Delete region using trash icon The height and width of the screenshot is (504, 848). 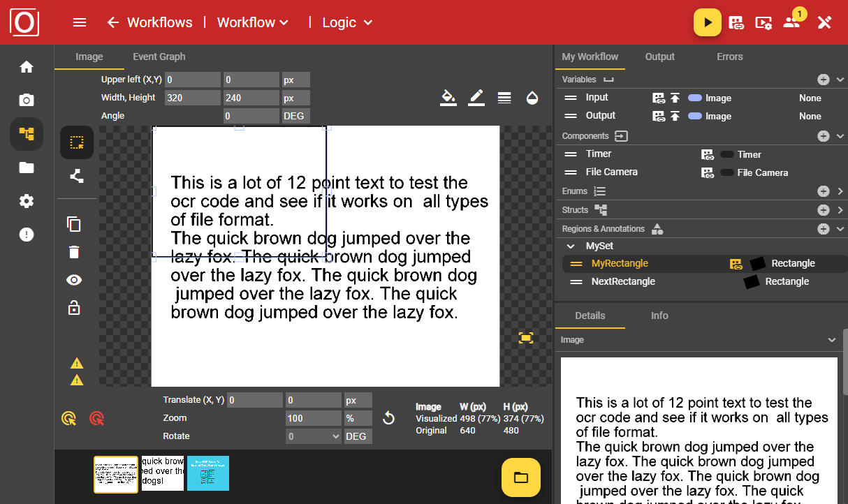(74, 252)
